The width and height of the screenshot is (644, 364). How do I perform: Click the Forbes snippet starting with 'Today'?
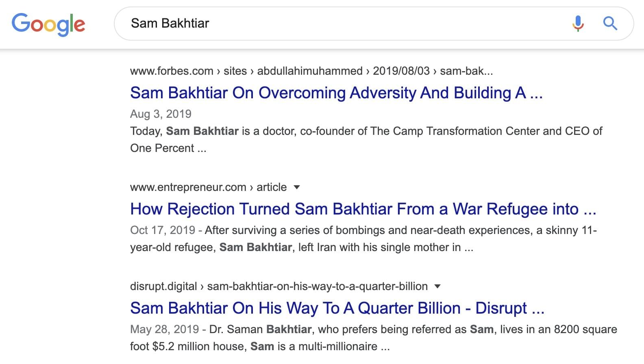366,131
